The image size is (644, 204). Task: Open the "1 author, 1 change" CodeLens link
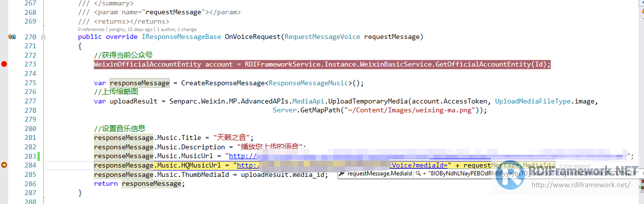tap(177, 29)
